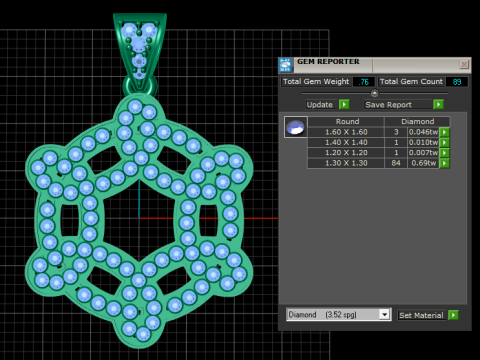Select the 1.60 X 1.60 size cell
The width and height of the screenshot is (480, 360).
coord(346,132)
